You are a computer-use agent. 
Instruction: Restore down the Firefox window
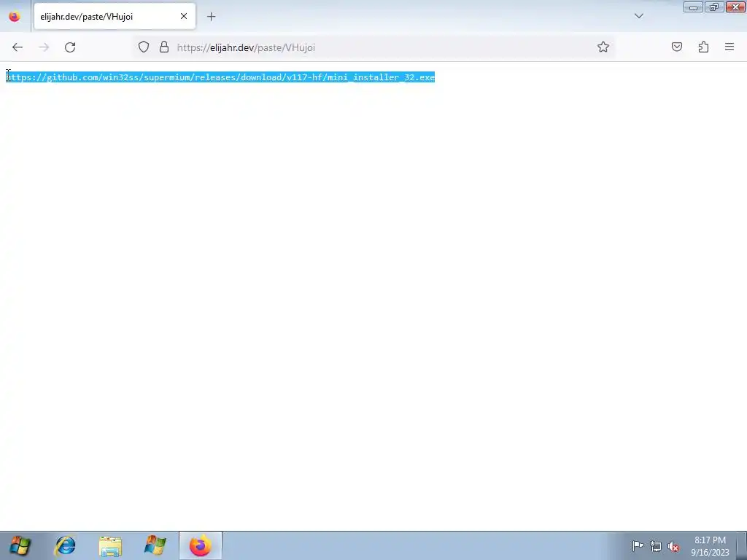(714, 7)
